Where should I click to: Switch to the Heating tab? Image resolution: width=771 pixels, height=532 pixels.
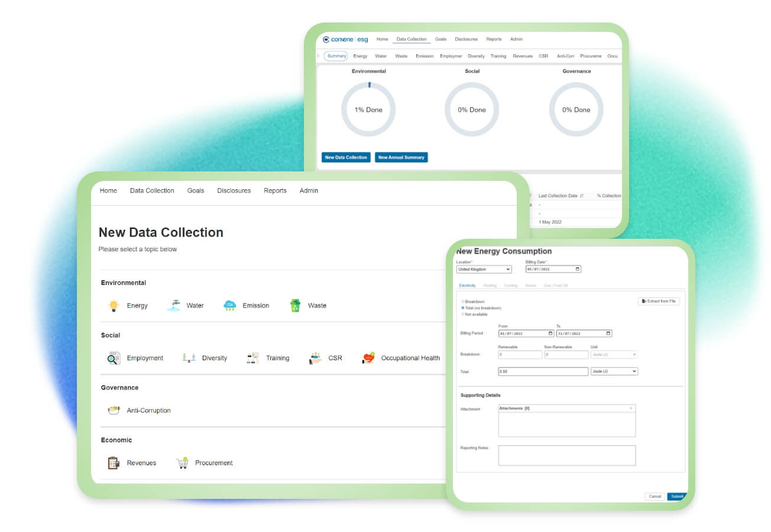tap(490, 286)
